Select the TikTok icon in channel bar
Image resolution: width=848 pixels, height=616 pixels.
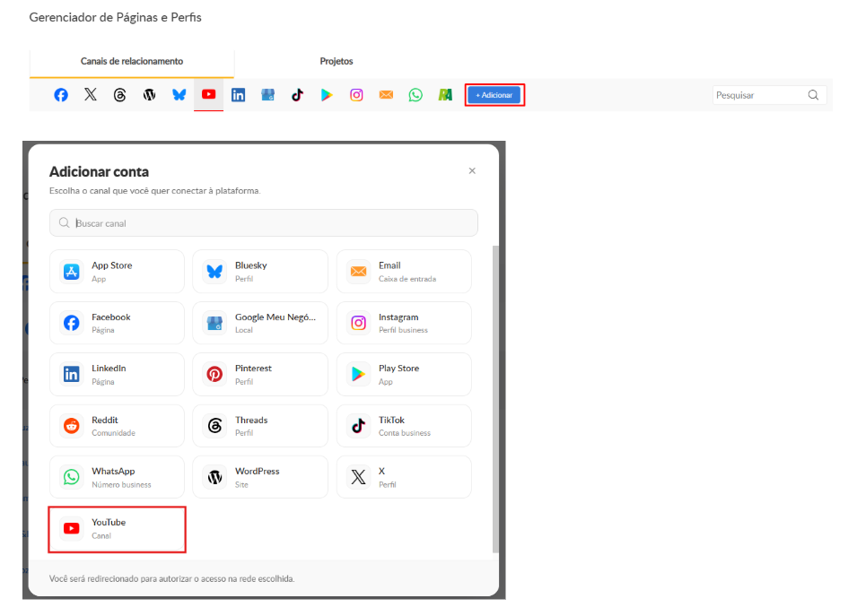tap(297, 95)
